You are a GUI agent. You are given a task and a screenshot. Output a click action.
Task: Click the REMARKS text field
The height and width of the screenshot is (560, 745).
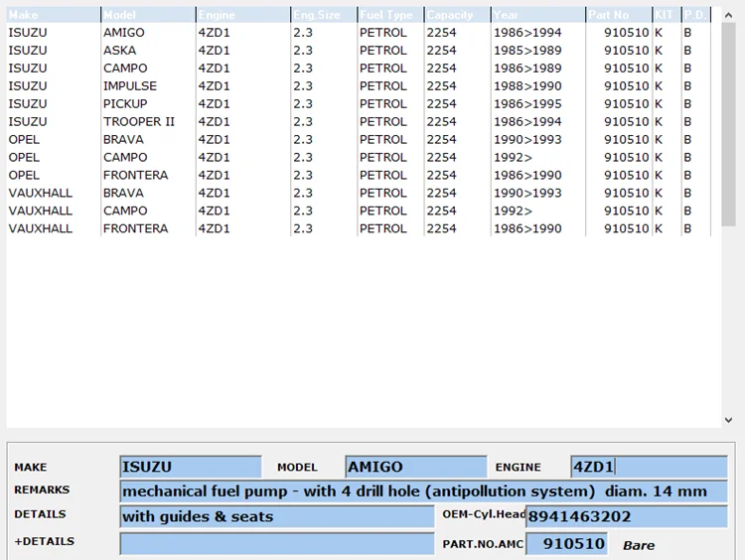click(422, 491)
